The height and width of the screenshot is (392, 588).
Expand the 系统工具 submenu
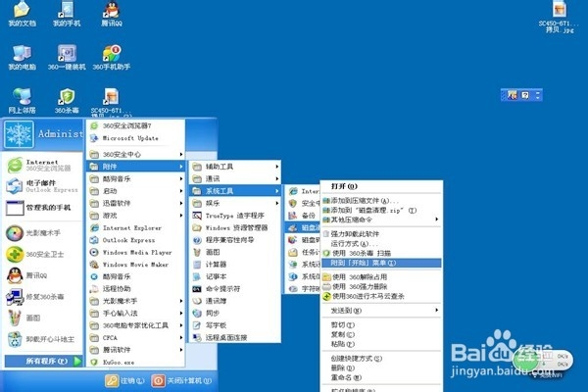click(x=235, y=191)
